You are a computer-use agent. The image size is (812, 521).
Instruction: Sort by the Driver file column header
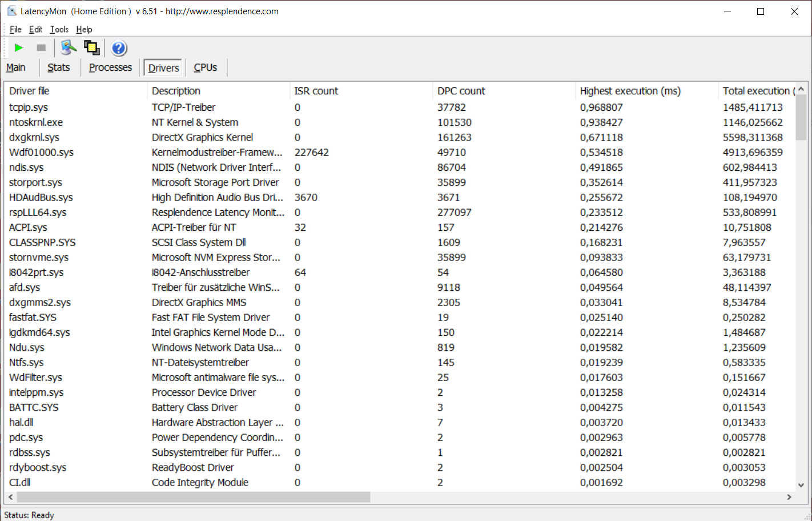pos(75,91)
